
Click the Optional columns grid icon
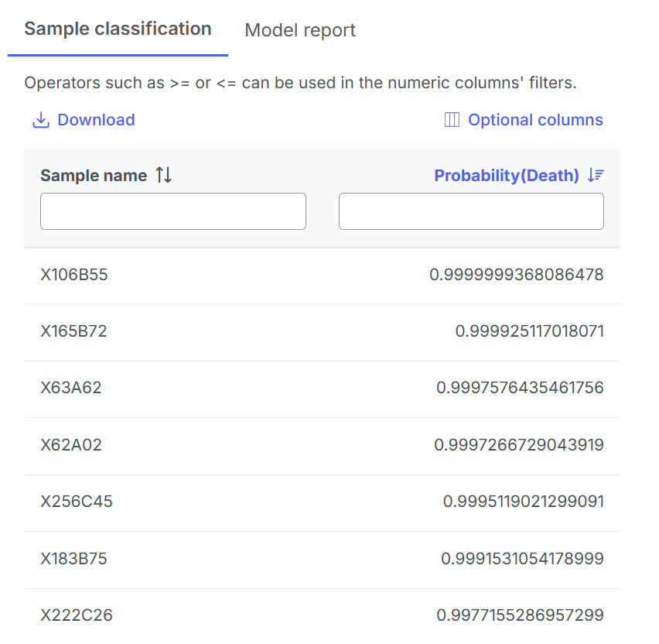click(x=452, y=120)
